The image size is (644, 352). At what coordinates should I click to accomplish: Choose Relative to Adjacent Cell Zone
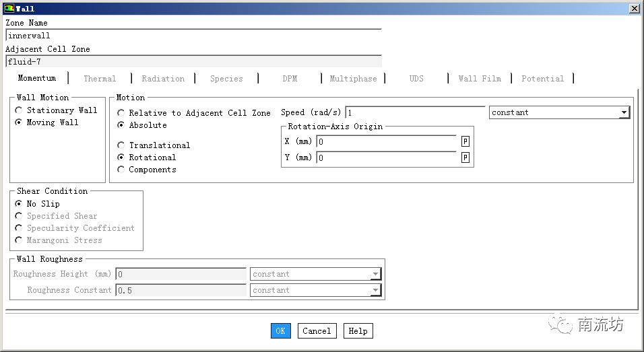click(121, 113)
